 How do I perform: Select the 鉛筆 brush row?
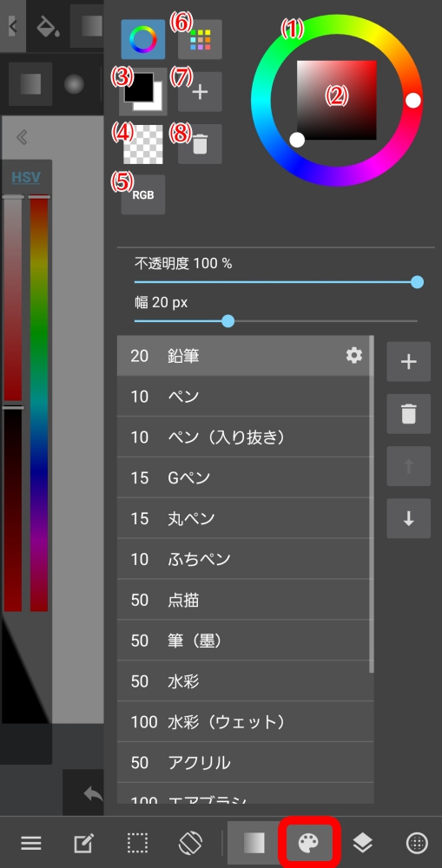pos(245,356)
